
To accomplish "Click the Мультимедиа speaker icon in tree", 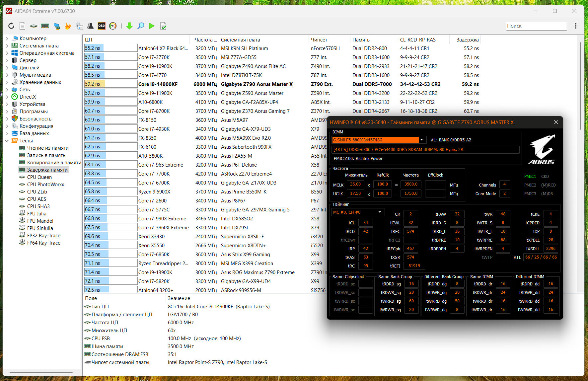I will [x=15, y=75].
